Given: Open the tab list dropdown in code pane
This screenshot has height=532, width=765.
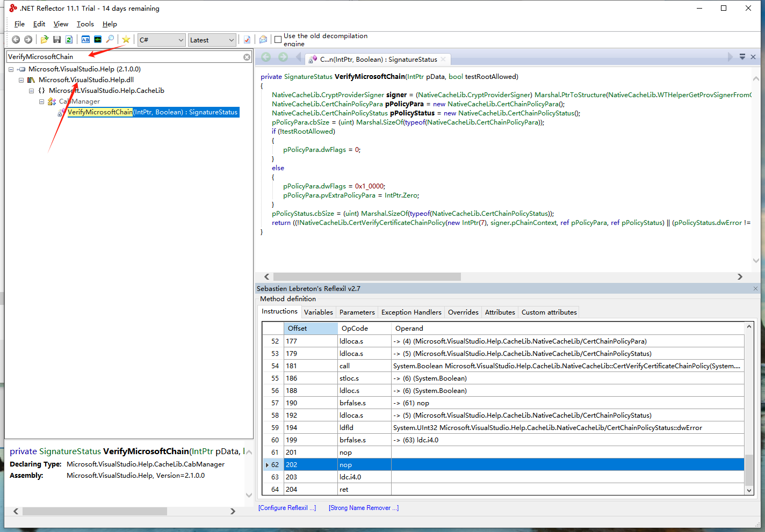Looking at the screenshot, I should click(742, 57).
